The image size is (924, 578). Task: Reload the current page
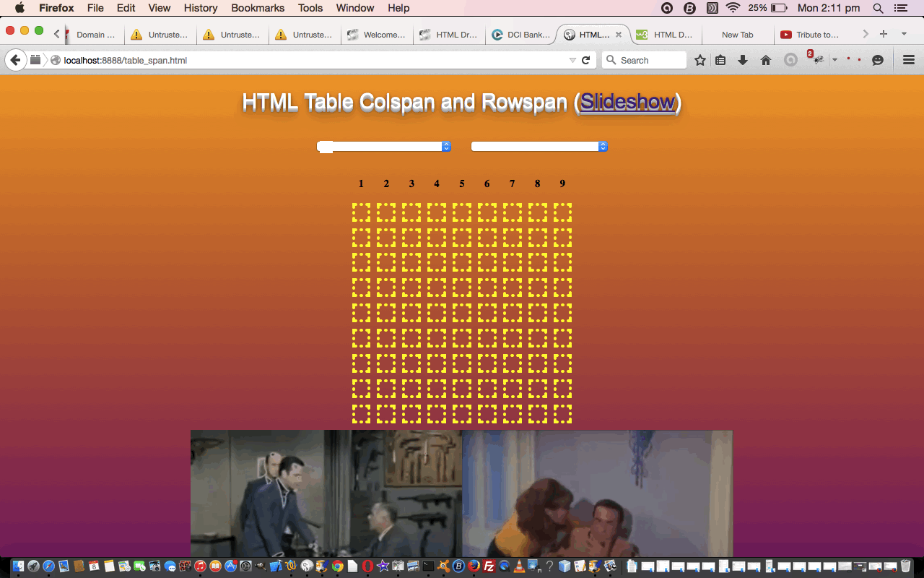586,60
